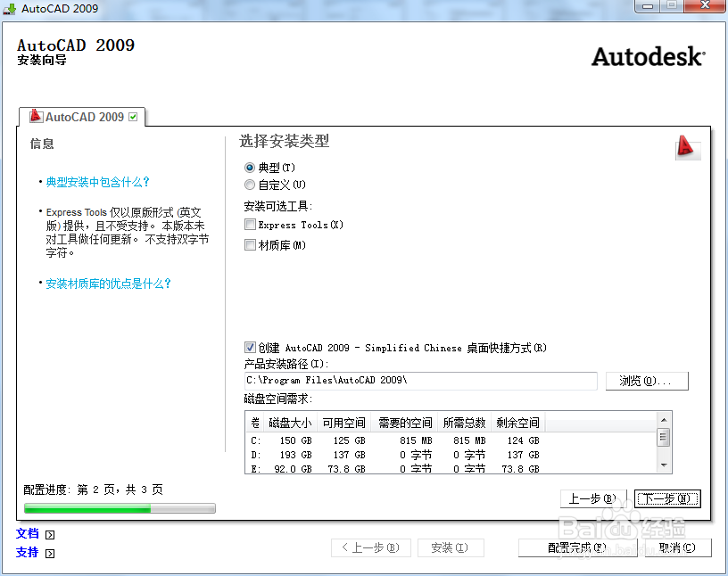Screen dimensions: 728x576
Task: Click the 磁盘大小 column header
Action: [x=290, y=423]
